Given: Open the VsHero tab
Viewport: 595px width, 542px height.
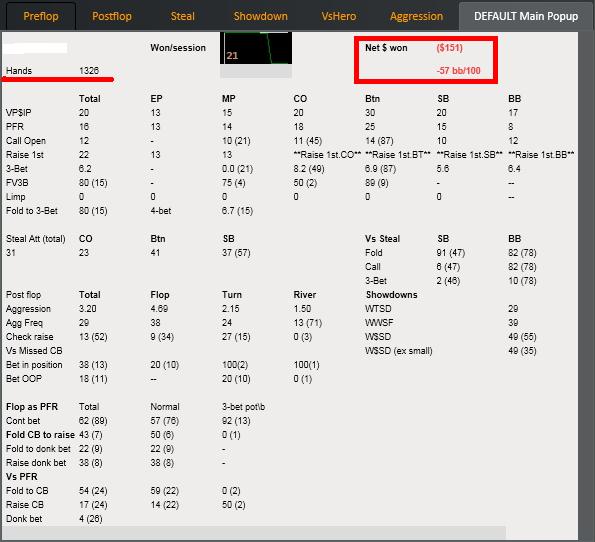Looking at the screenshot, I should [x=339, y=16].
